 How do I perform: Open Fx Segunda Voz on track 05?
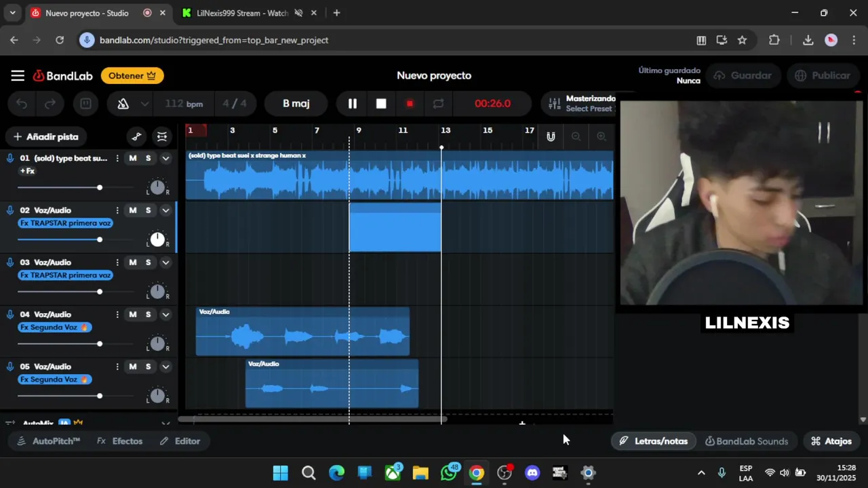click(55, 380)
